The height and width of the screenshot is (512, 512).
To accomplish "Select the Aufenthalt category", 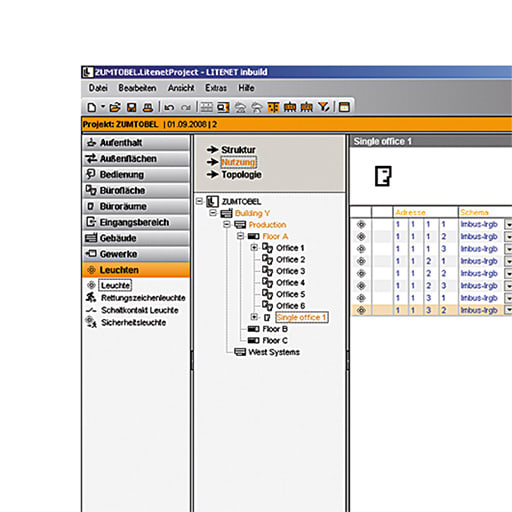I will tap(136, 143).
